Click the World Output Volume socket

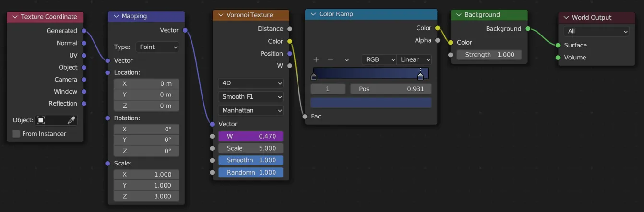(558, 58)
